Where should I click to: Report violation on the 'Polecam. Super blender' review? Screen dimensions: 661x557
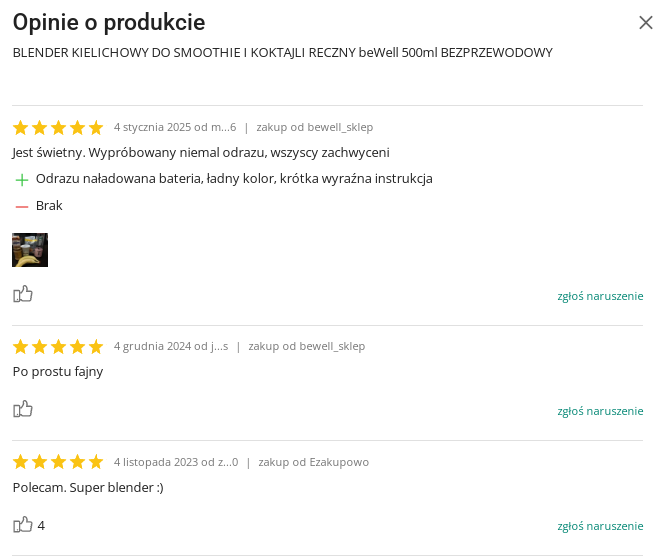(x=600, y=526)
